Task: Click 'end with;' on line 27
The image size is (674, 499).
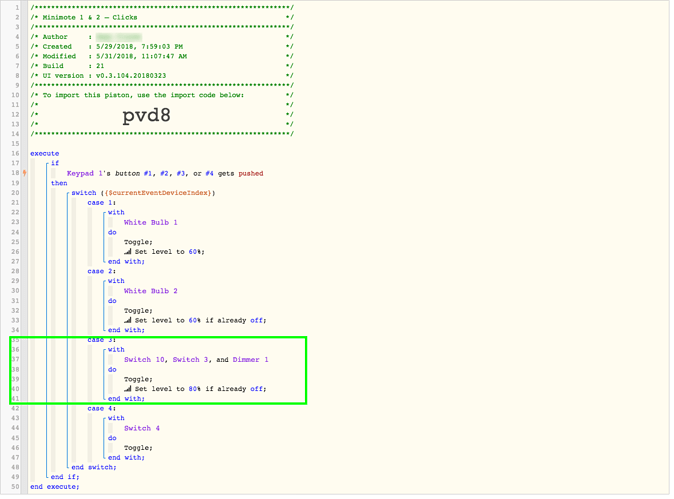Action: coord(126,263)
